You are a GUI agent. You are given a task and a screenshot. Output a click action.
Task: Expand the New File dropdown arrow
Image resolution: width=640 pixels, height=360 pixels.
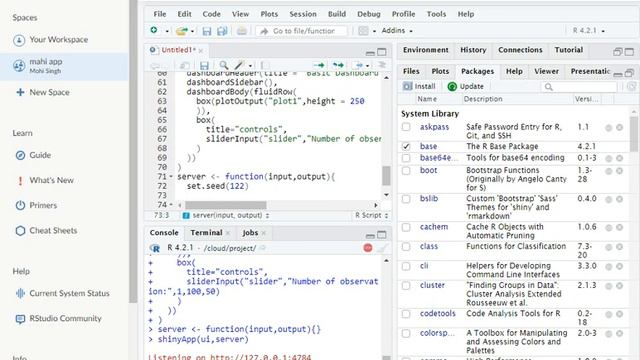pos(167,31)
